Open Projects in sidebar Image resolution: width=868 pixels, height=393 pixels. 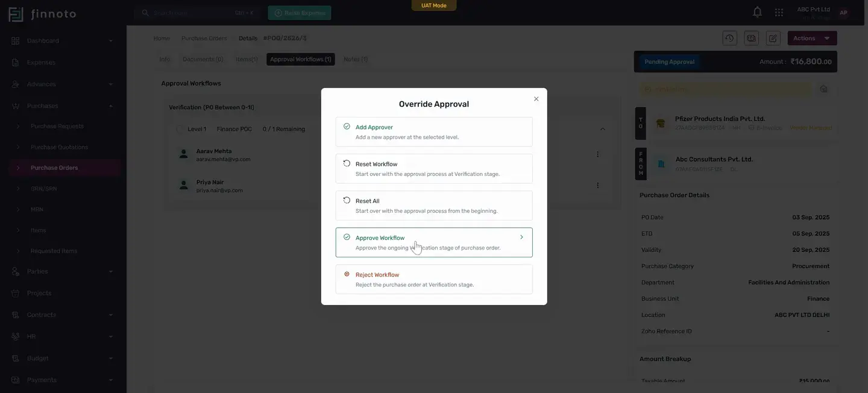pos(63,293)
